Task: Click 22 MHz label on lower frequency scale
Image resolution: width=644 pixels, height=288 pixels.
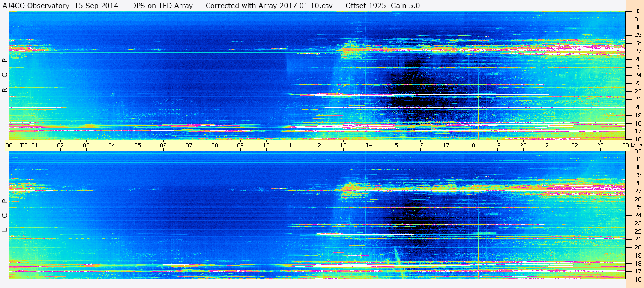Action: (638, 231)
